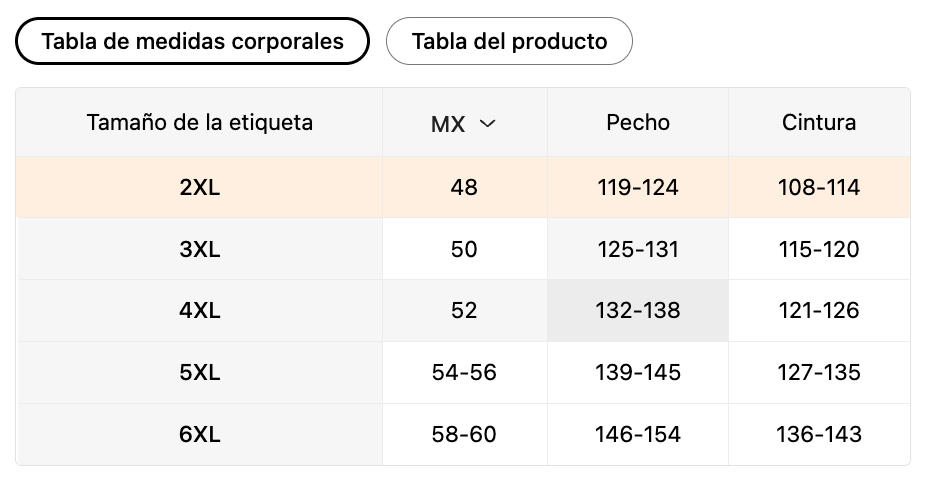Click the Tamaño de la etiqueta header
The image size is (926, 482).
[x=200, y=123]
